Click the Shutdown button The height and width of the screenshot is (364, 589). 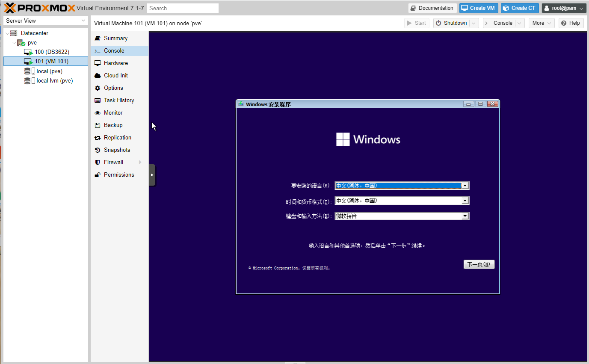click(451, 23)
